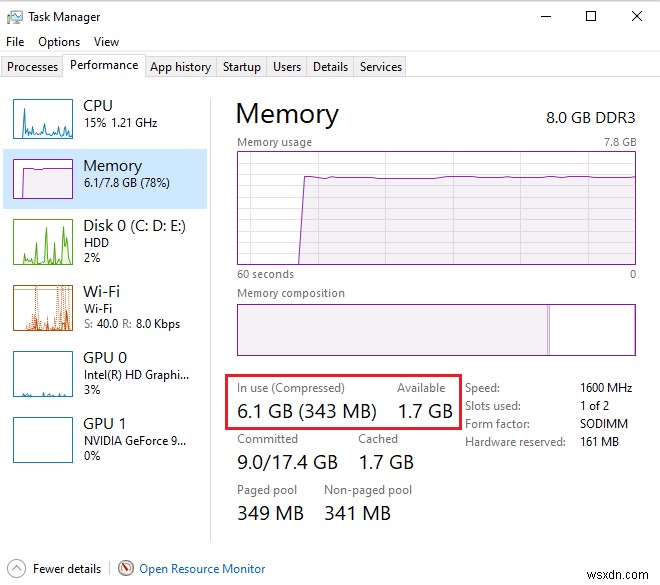Switch to the Services tab
The width and height of the screenshot is (660, 585).
pyautogui.click(x=381, y=67)
